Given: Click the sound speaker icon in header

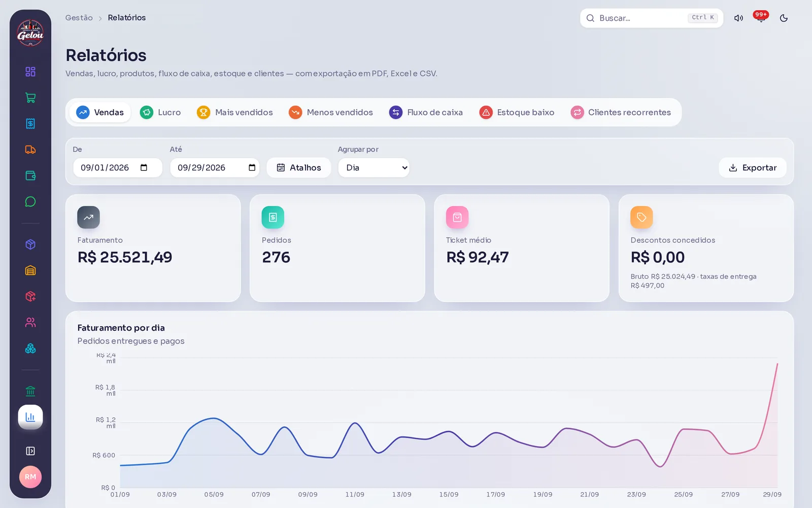Looking at the screenshot, I should pos(738,18).
